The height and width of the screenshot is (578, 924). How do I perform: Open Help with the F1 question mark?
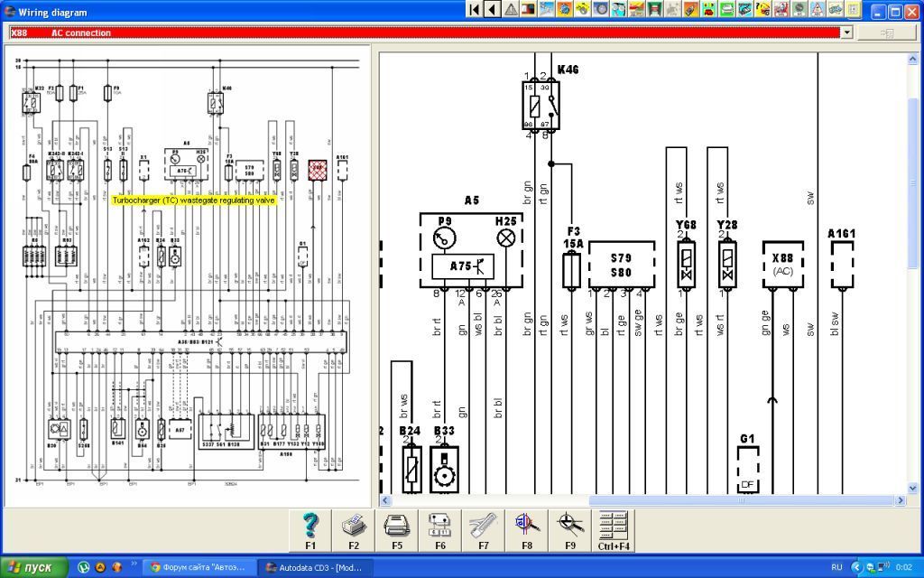[310, 530]
